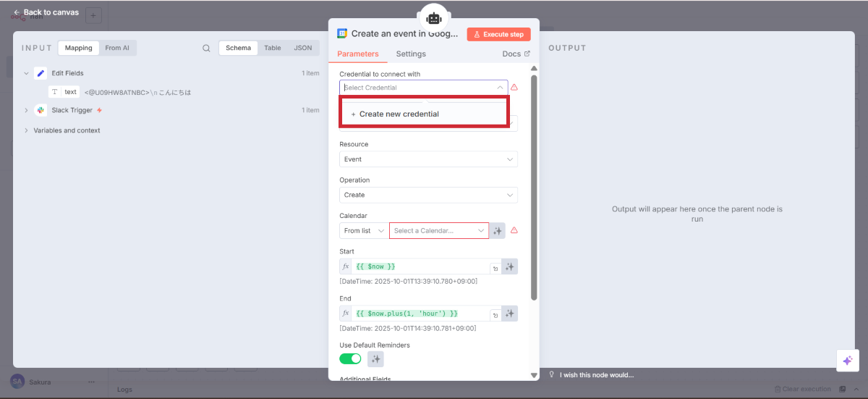Click the plus button next to the n8n logo
The image size is (868, 399).
coord(93,15)
